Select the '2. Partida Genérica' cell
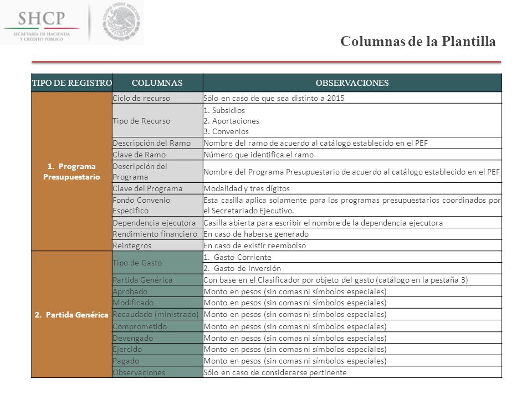Viewport: 532px width, 399px height. (71, 315)
